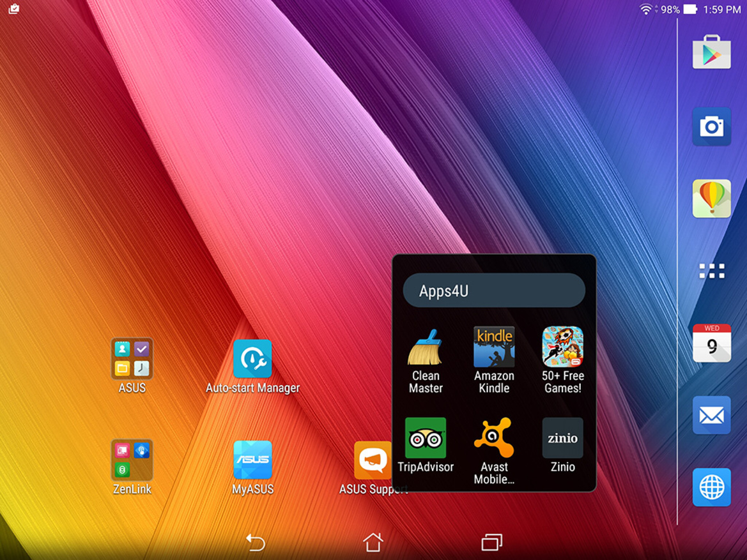Tap the notification icon in status bar
This screenshot has width=747, height=560.
tap(14, 9)
